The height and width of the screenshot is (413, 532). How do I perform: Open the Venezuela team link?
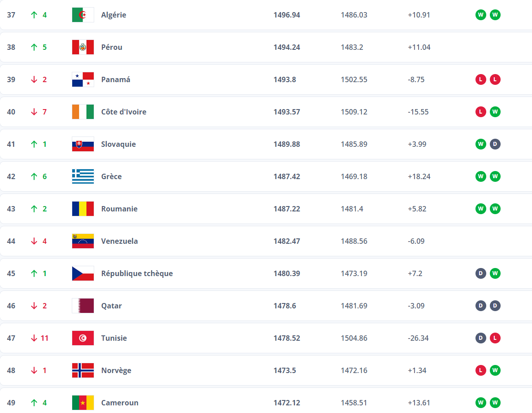click(x=119, y=241)
